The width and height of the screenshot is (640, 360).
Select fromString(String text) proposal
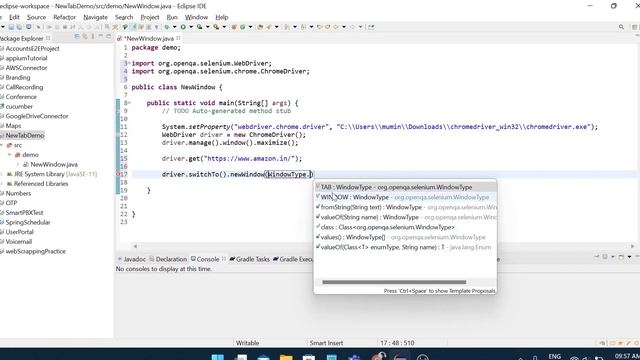tap(405, 207)
